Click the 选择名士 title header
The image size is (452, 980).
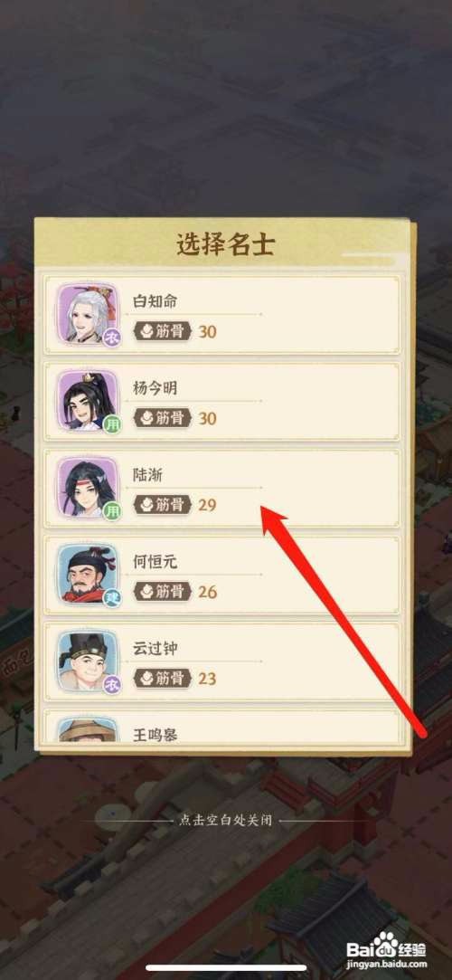225,245
